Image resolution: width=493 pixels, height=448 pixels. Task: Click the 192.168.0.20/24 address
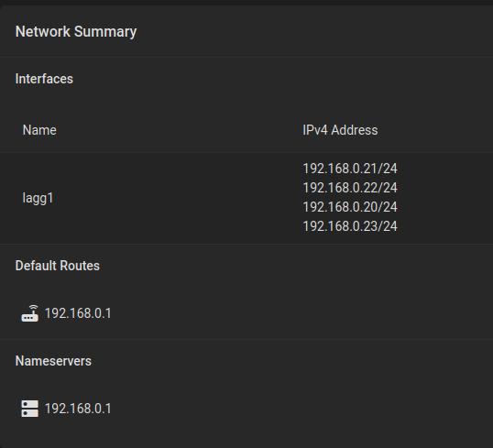tap(350, 207)
